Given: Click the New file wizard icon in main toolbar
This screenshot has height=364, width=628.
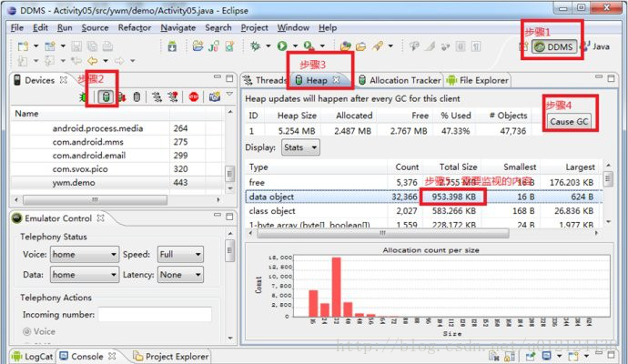Looking at the screenshot, I should click(24, 46).
